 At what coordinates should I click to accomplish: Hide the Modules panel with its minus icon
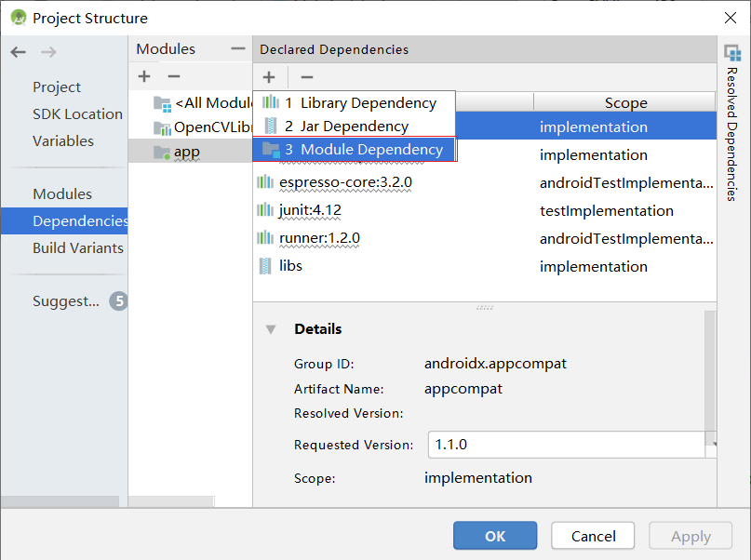(x=237, y=47)
